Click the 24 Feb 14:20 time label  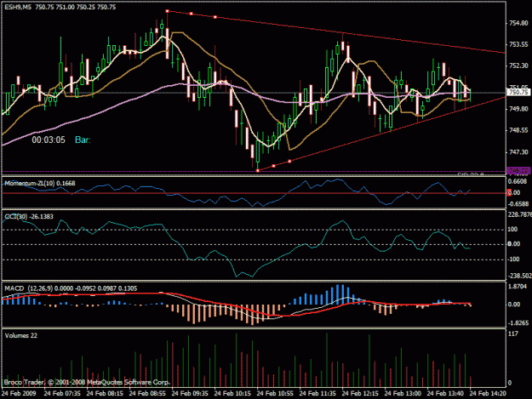[488, 394]
